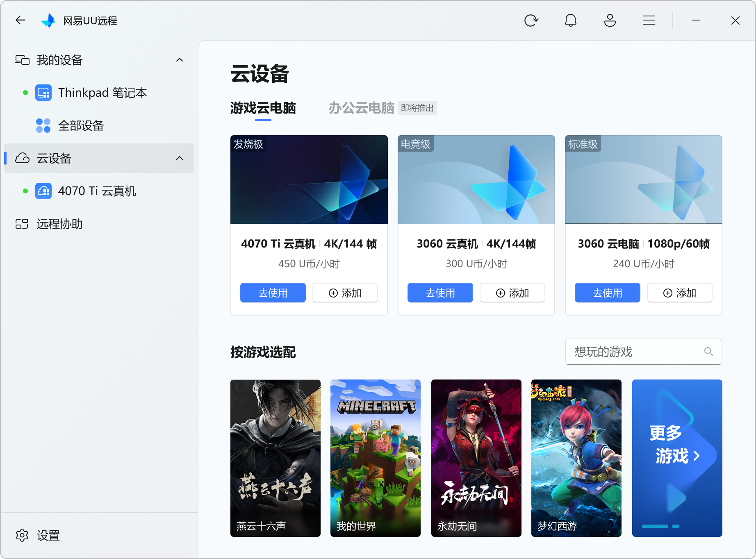Click the 即将推出 badge
756x559 pixels.
(x=417, y=108)
